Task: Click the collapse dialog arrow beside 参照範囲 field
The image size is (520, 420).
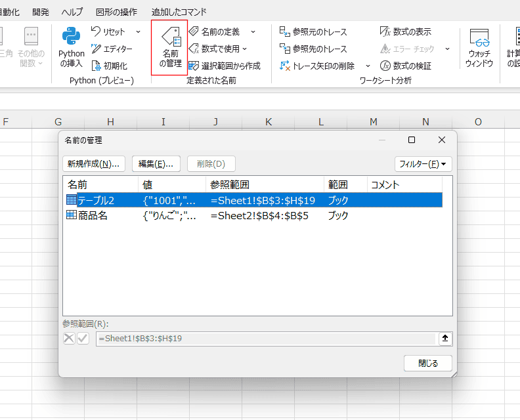Action: [445, 339]
